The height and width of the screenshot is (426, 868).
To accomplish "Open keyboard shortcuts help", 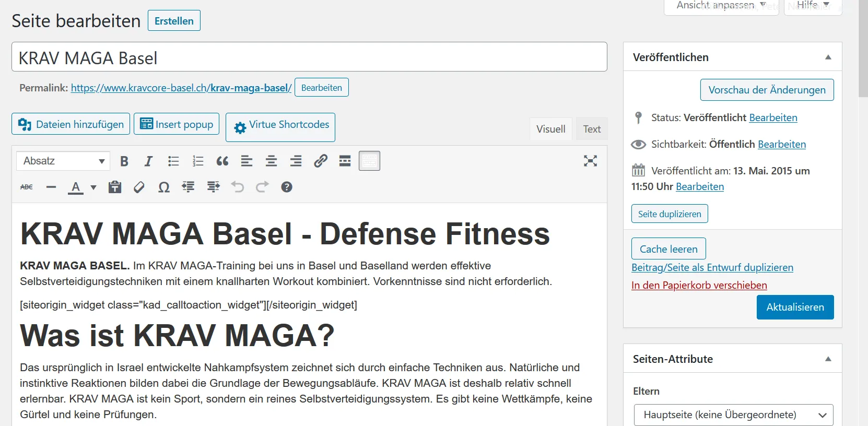I will [287, 187].
